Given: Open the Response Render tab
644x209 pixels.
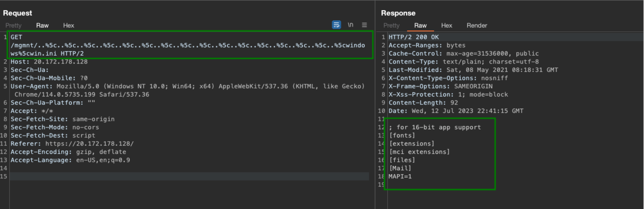Looking at the screenshot, I should (477, 26).
